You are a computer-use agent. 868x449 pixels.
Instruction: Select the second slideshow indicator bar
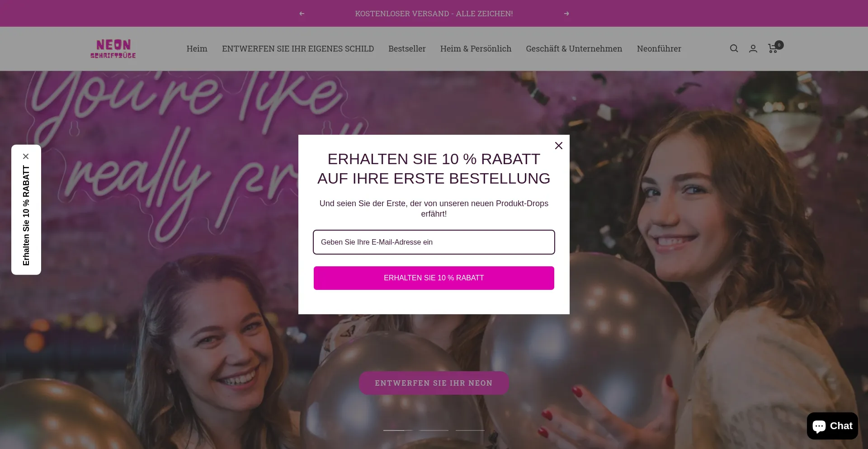(434, 430)
